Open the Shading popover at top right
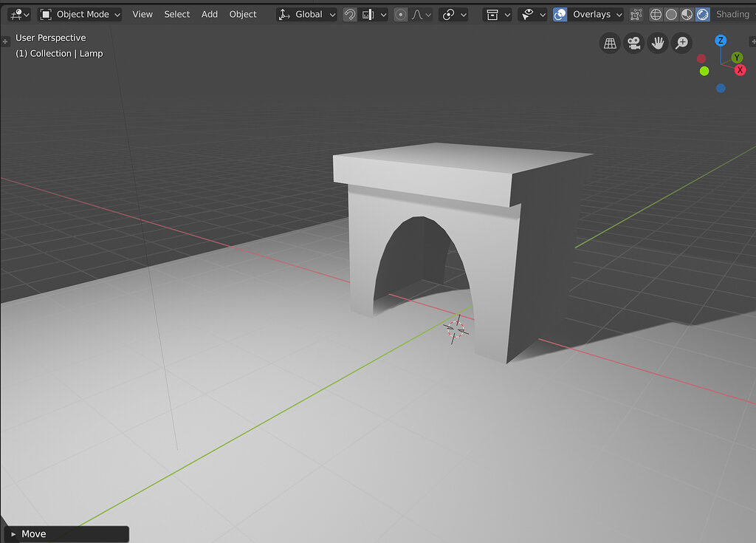The width and height of the screenshot is (756, 543). click(732, 14)
